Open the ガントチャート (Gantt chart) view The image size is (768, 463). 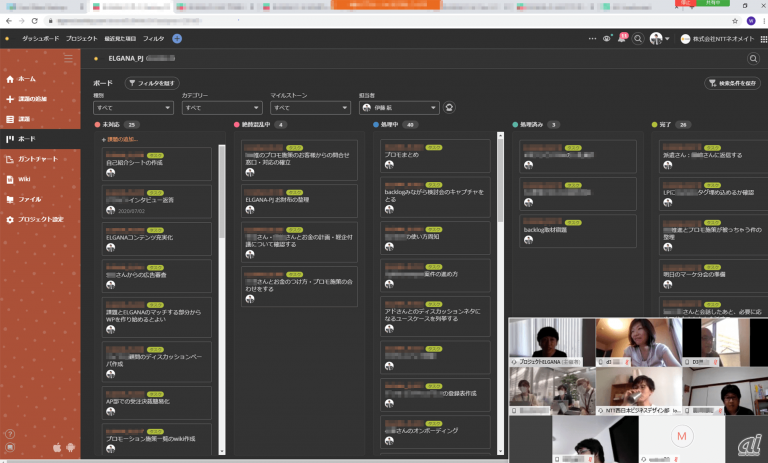[x=37, y=159]
